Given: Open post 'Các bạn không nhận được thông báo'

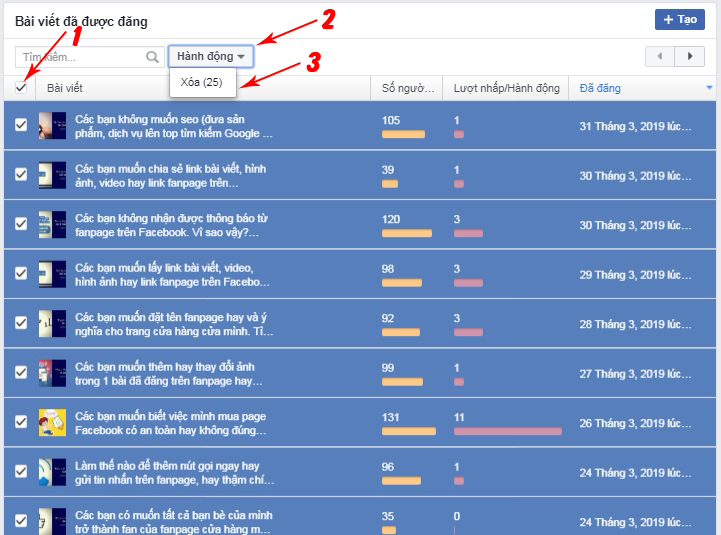Looking at the screenshot, I should pyautogui.click(x=172, y=225).
